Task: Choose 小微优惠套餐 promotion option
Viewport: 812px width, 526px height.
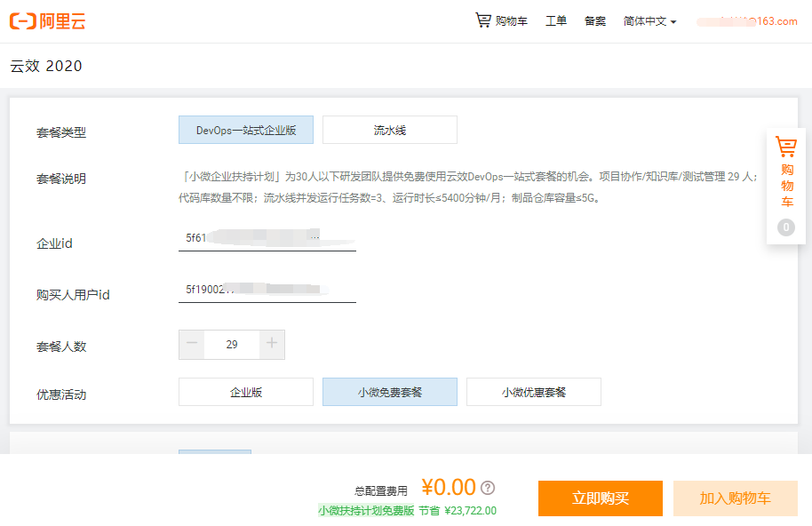Action: pyautogui.click(x=533, y=392)
